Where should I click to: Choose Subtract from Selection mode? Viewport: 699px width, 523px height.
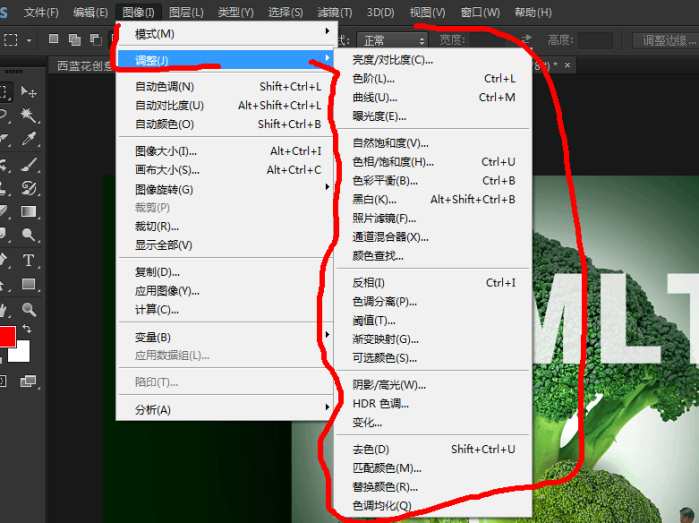(x=95, y=40)
